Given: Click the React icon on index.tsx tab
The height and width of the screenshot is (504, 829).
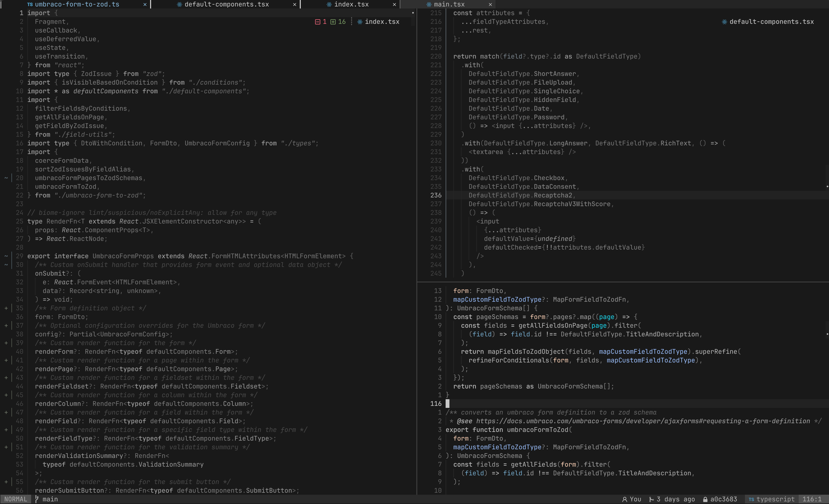Looking at the screenshot, I should click(x=329, y=4).
